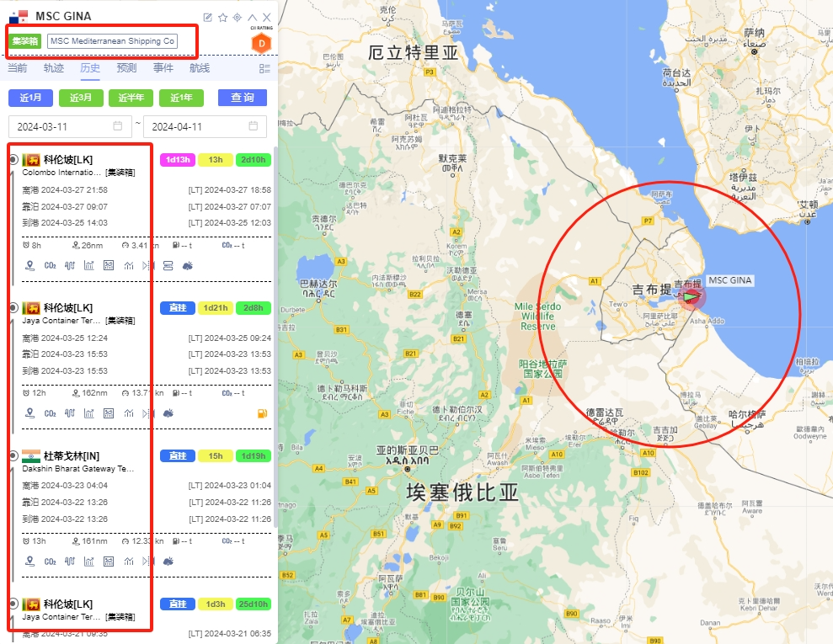Click the green 集装箱 vessel type tag
This screenshot has height=644, width=833.
point(24,41)
